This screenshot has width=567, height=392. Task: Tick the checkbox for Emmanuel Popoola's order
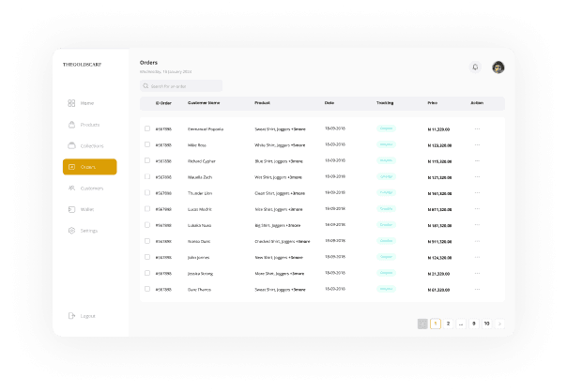click(x=146, y=128)
